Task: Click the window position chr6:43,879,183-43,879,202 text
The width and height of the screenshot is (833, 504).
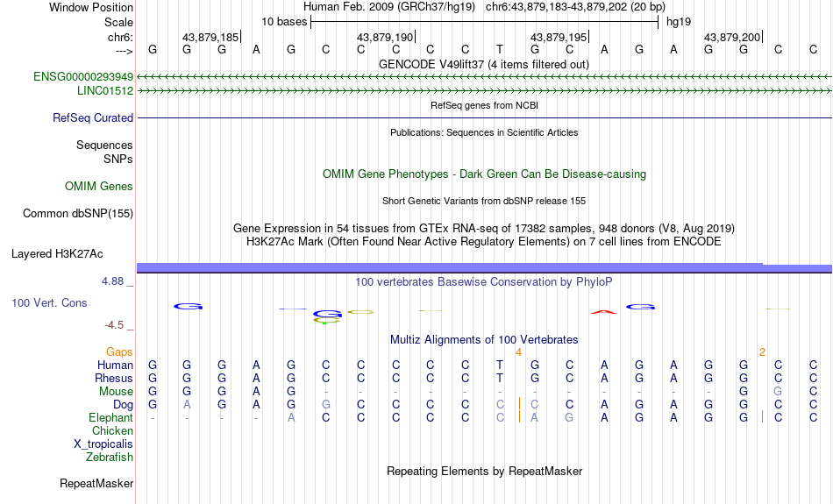Action: click(575, 7)
